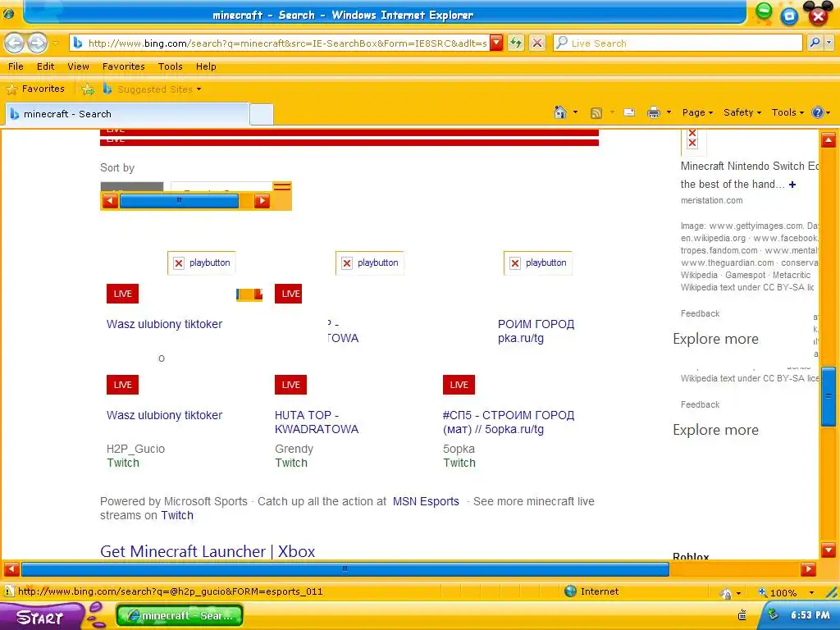
Task: Open the 100% zoom level control
Action: coord(785,592)
